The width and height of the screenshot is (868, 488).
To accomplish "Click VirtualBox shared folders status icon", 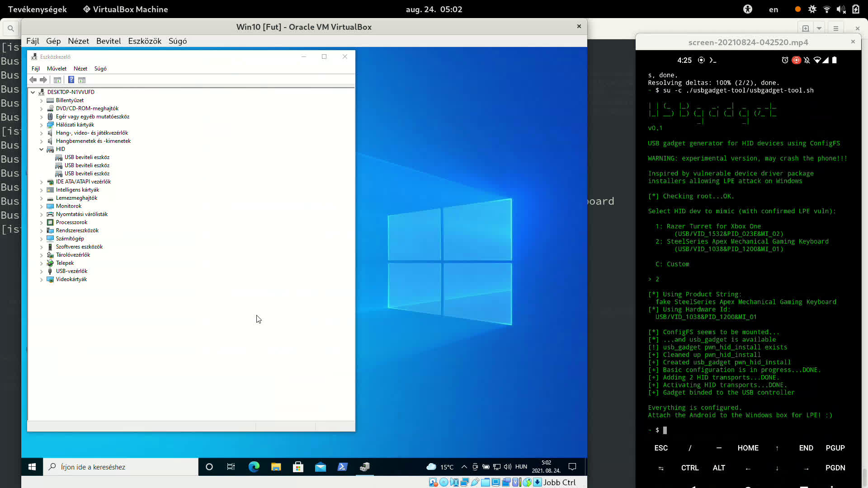I will pyautogui.click(x=486, y=482).
